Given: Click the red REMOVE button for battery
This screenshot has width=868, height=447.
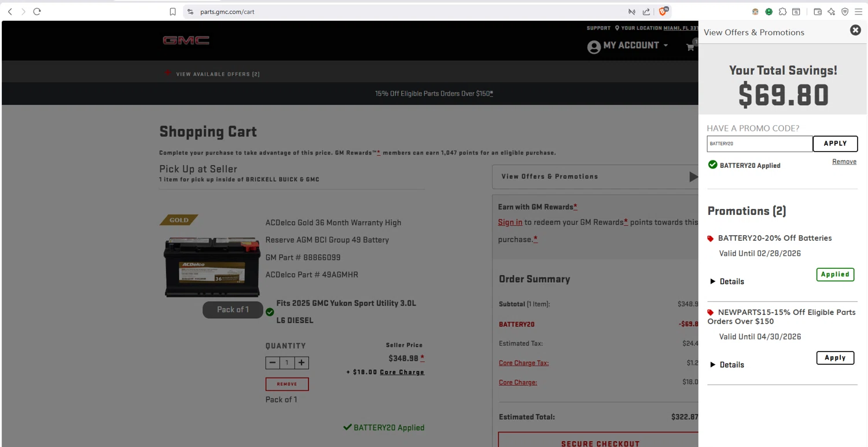Looking at the screenshot, I should [x=287, y=384].
